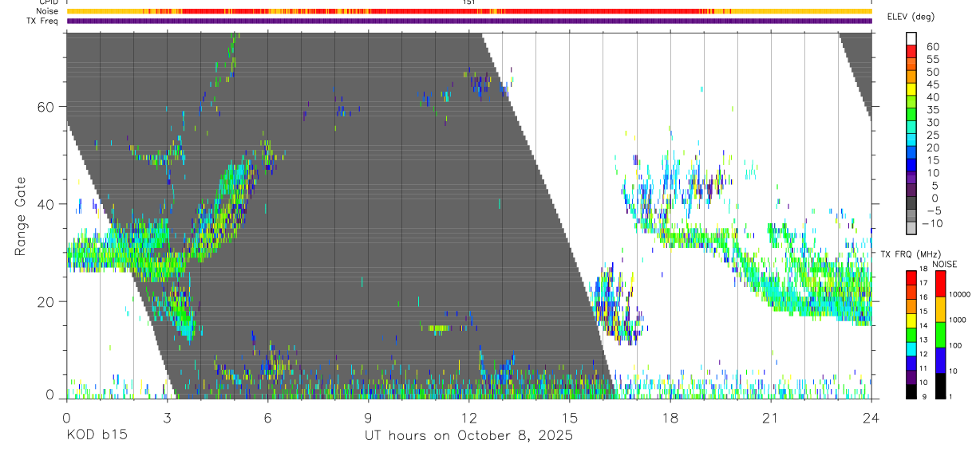980x452 pixels.
Task: Click the cyan segment of the TX FRQ bar
Action: pyautogui.click(x=911, y=348)
